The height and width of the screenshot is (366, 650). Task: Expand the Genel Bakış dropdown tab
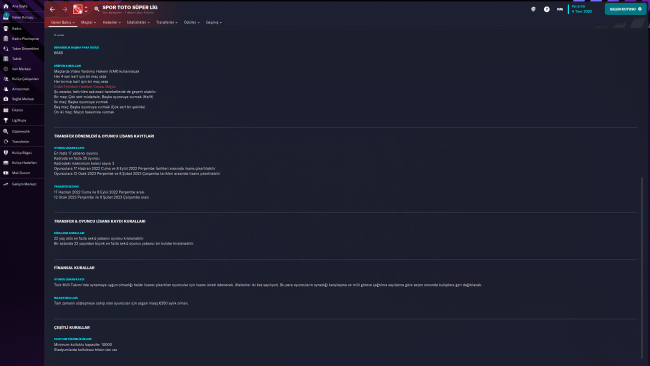pyautogui.click(x=63, y=22)
